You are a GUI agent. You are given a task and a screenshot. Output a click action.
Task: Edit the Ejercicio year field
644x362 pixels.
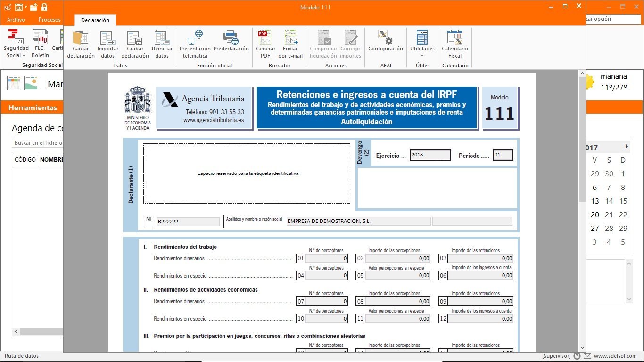pyautogui.click(x=430, y=155)
